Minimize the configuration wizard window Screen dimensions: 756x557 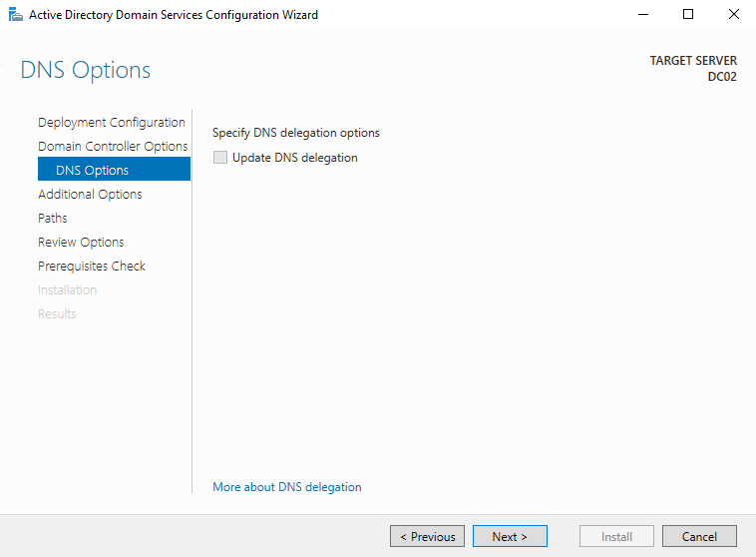coord(642,15)
